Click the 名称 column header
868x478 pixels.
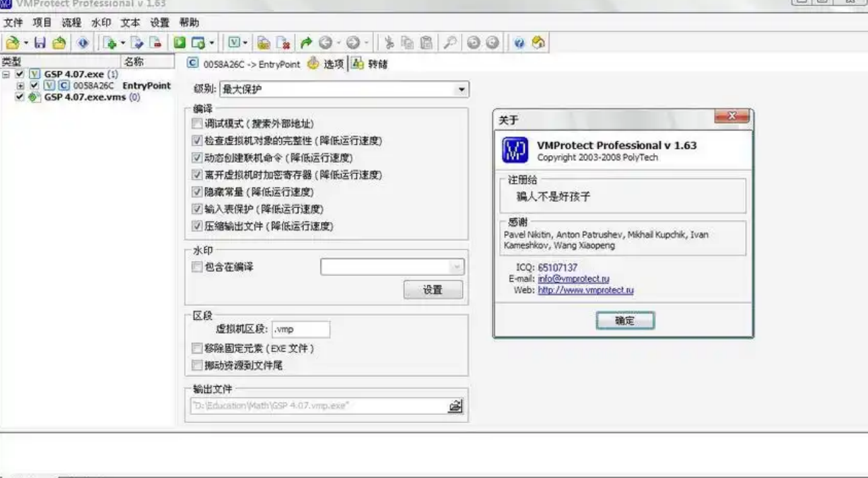pyautogui.click(x=148, y=61)
